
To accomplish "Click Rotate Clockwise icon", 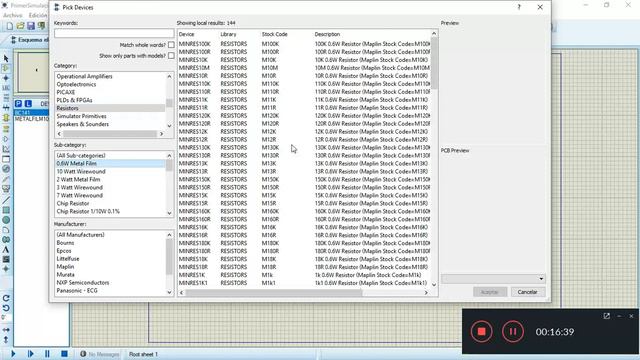I will [x=6, y=298].
